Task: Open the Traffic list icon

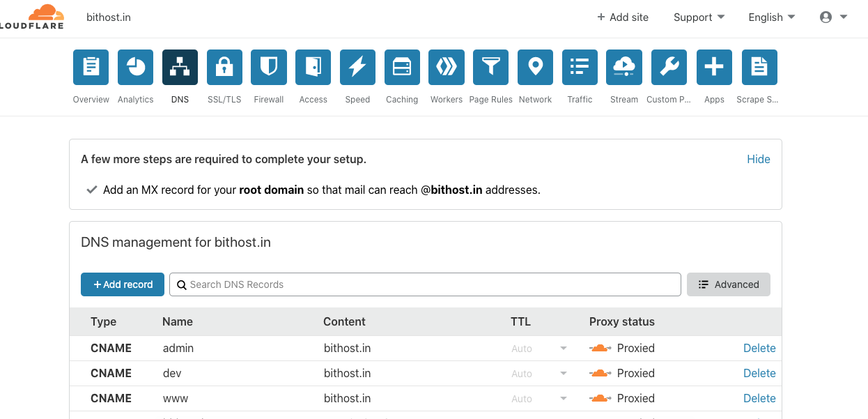Action: click(x=580, y=67)
